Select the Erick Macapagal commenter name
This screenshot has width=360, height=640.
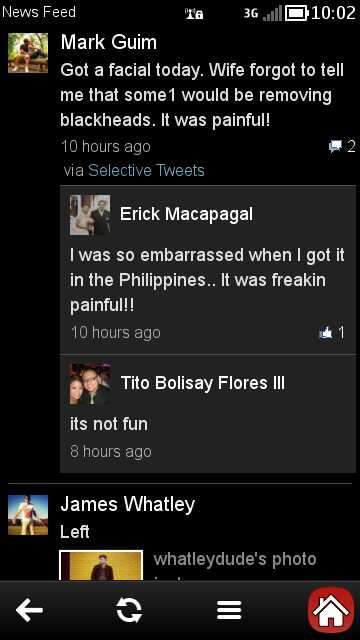coord(187,214)
